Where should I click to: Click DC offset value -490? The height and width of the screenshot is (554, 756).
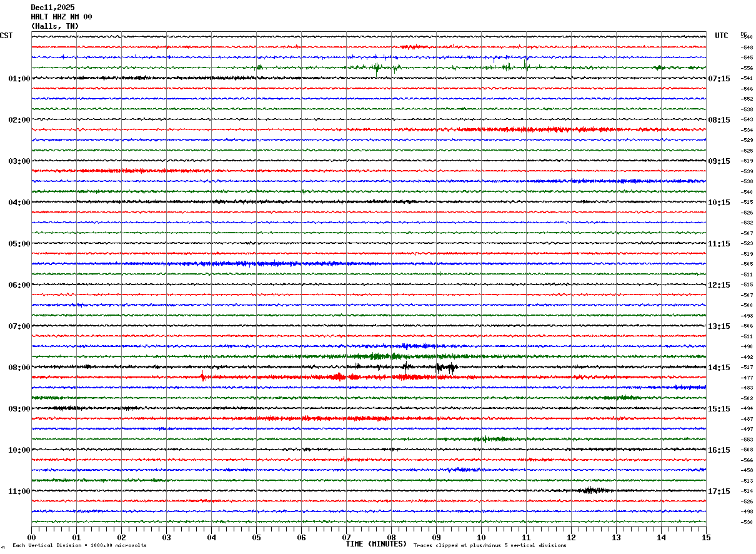(x=747, y=347)
